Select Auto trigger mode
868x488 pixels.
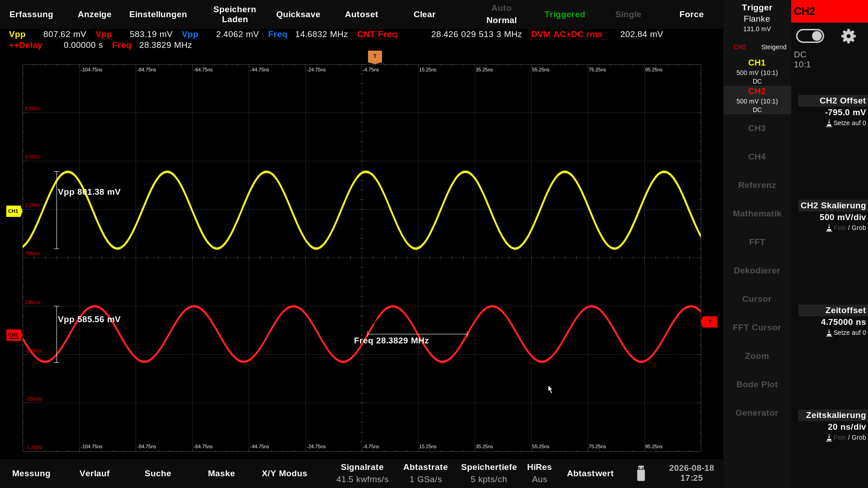coord(501,8)
